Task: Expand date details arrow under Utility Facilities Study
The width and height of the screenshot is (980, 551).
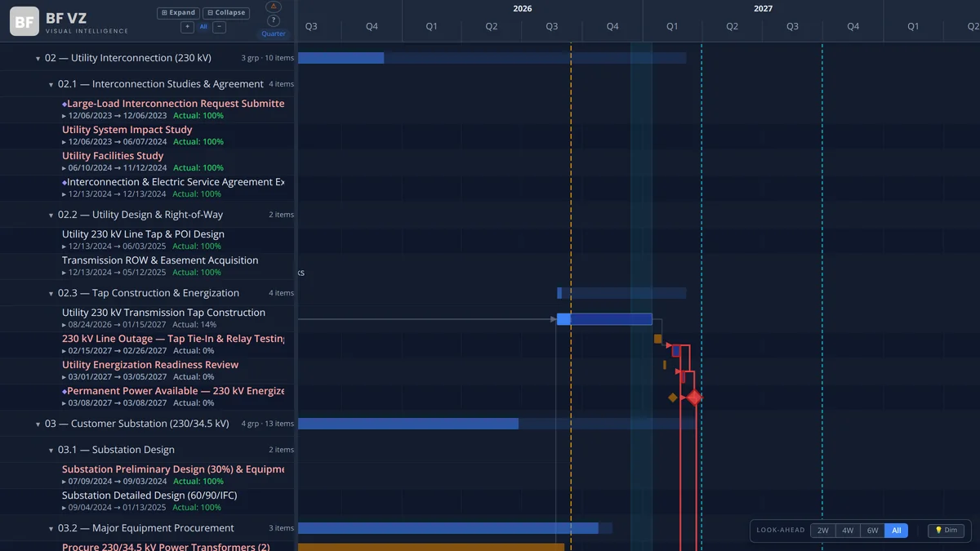Action: pyautogui.click(x=65, y=168)
